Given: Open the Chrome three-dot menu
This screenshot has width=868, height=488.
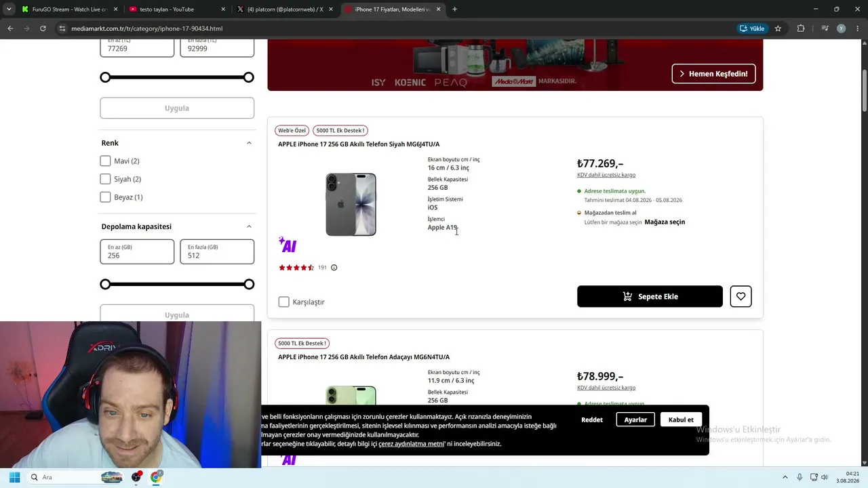Looking at the screenshot, I should pos(858,28).
